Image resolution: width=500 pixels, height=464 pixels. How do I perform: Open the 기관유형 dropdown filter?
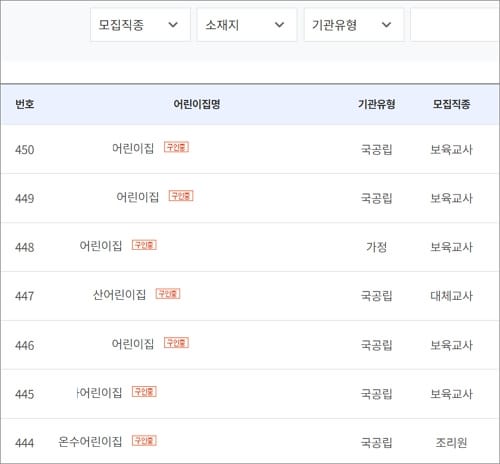click(353, 25)
